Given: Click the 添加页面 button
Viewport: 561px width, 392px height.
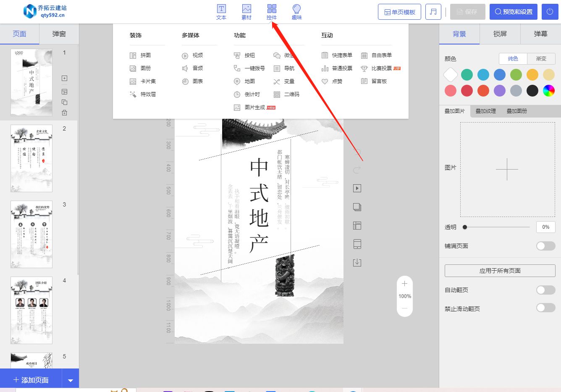Looking at the screenshot, I should coord(31,380).
